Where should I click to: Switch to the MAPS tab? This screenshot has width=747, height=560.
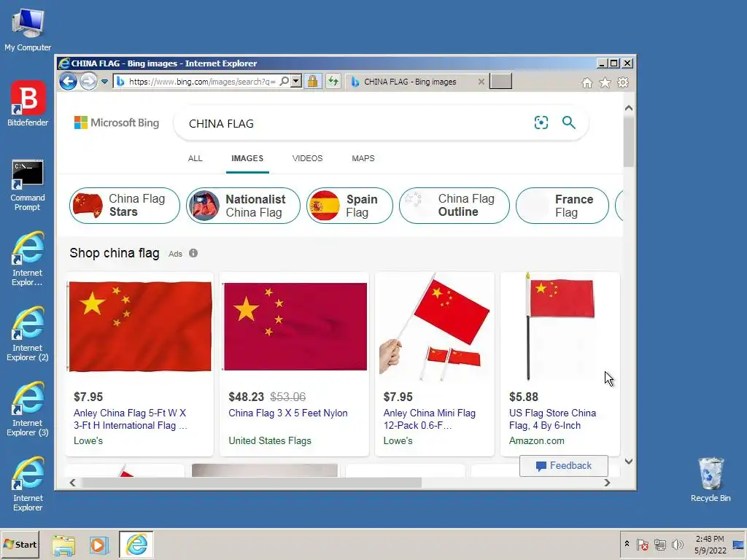tap(363, 158)
